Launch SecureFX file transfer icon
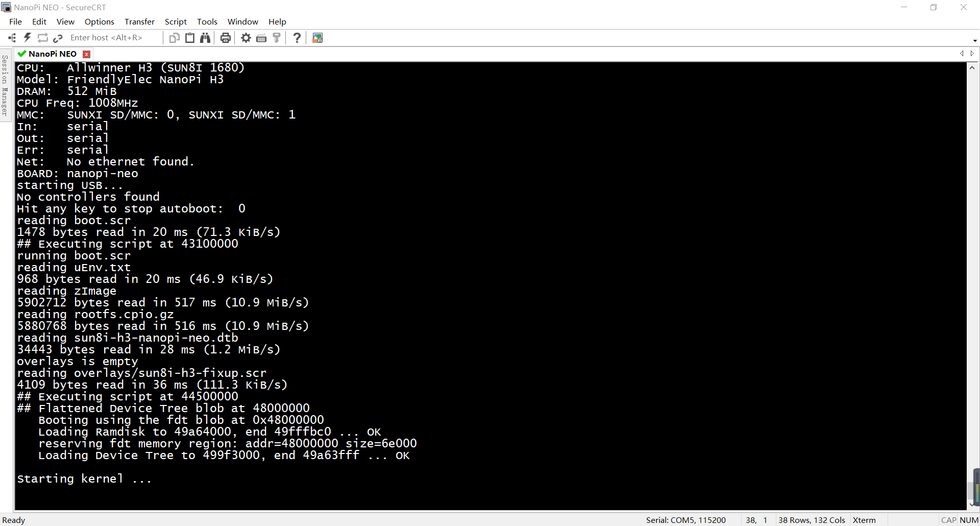This screenshot has width=980, height=526. (x=317, y=38)
